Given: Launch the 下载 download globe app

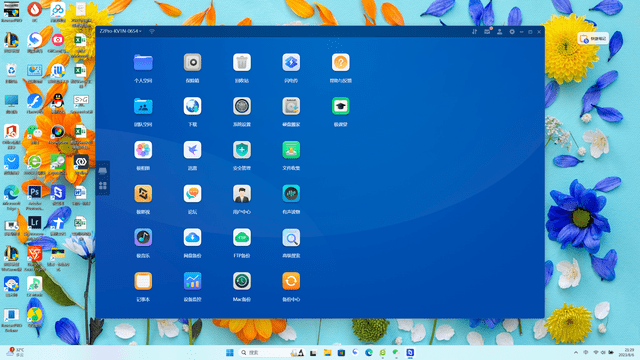Looking at the screenshot, I should 192,106.
